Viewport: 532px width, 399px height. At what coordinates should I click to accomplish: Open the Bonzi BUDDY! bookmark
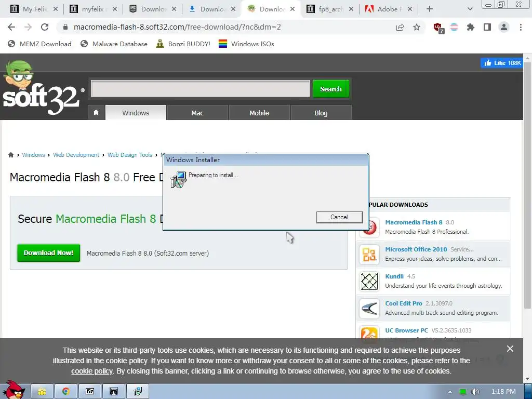coord(183,44)
